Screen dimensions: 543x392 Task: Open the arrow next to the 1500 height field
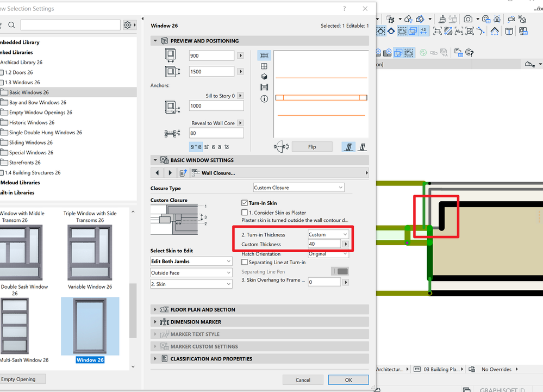[x=240, y=71]
